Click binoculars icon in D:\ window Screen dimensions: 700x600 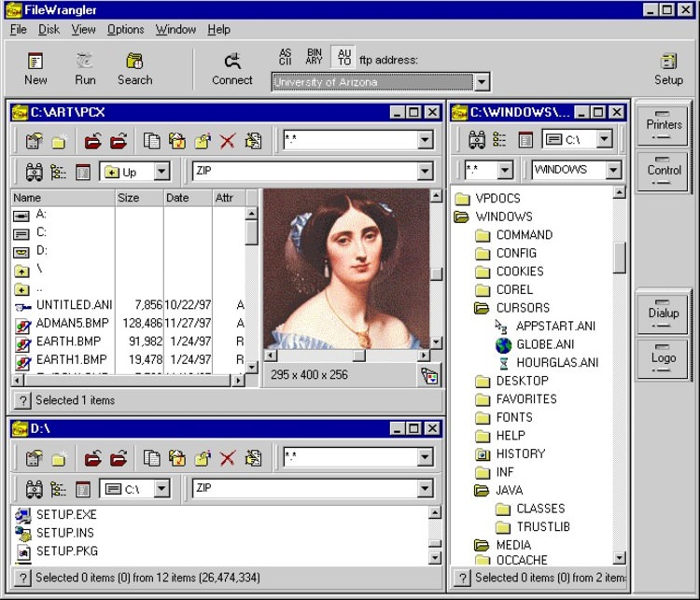coord(35,489)
